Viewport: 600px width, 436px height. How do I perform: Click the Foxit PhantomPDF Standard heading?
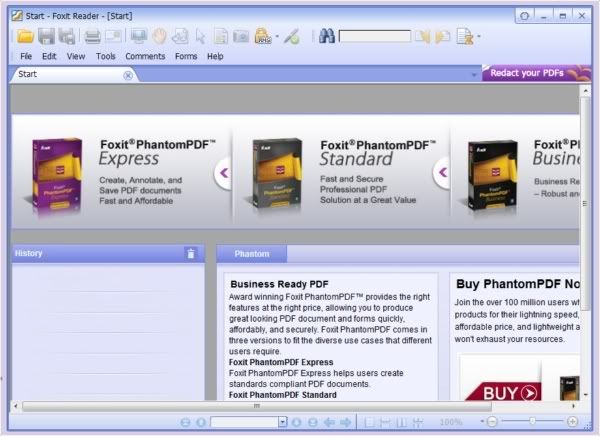(378, 152)
